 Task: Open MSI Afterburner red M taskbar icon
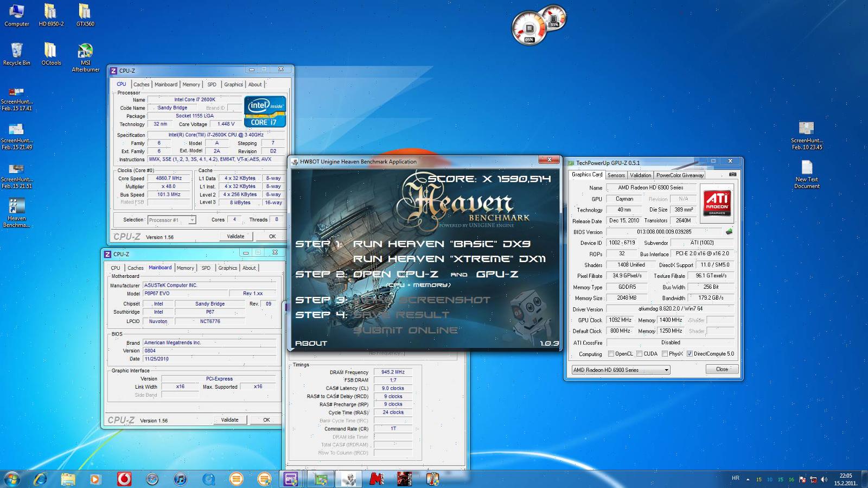pyautogui.click(x=376, y=479)
